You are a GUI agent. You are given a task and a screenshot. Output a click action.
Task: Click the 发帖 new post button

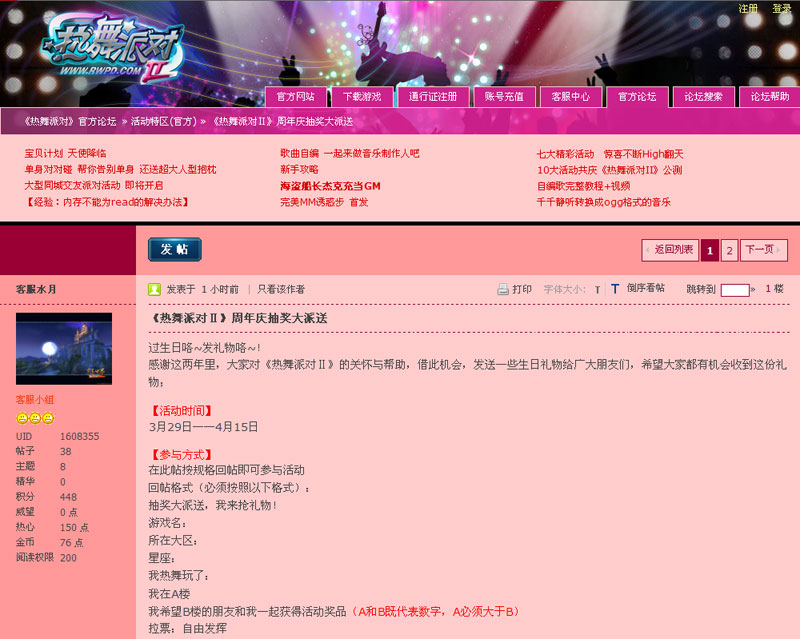click(175, 250)
